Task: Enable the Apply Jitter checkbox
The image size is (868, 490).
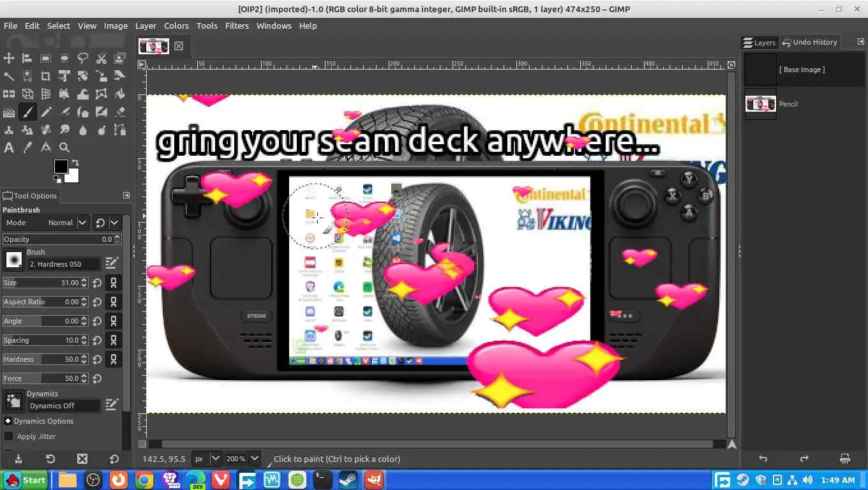Action: point(8,436)
